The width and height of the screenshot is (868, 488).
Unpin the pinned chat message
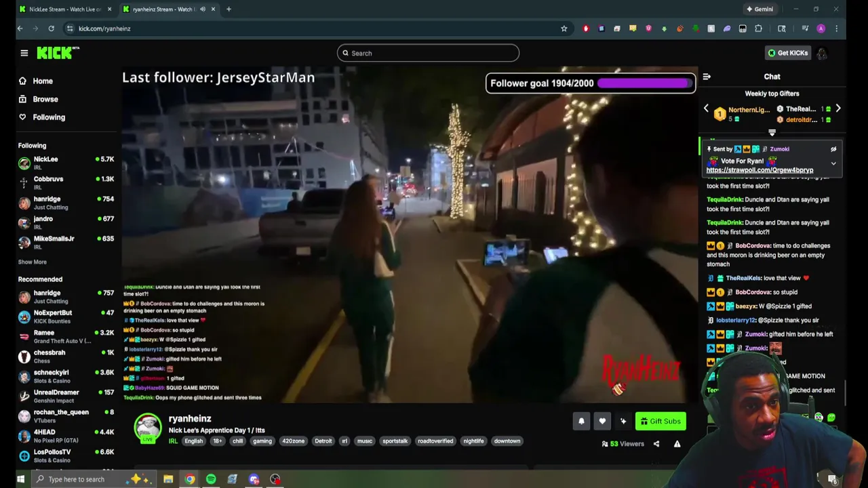click(833, 149)
